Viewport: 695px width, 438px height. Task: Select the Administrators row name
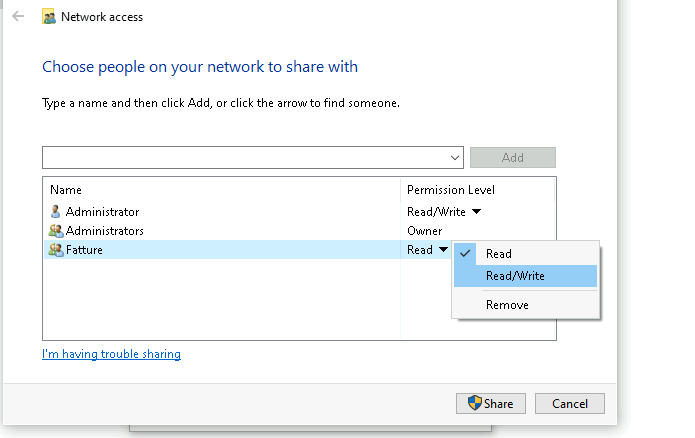tap(105, 231)
